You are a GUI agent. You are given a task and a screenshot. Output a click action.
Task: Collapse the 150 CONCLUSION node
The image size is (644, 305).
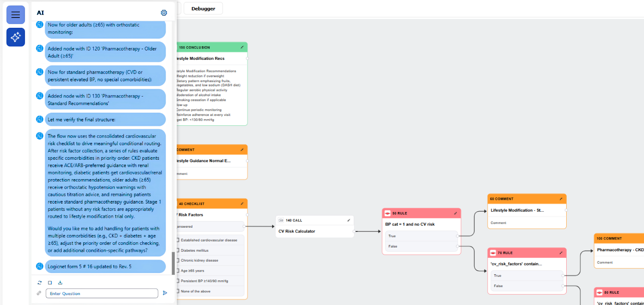(x=242, y=47)
